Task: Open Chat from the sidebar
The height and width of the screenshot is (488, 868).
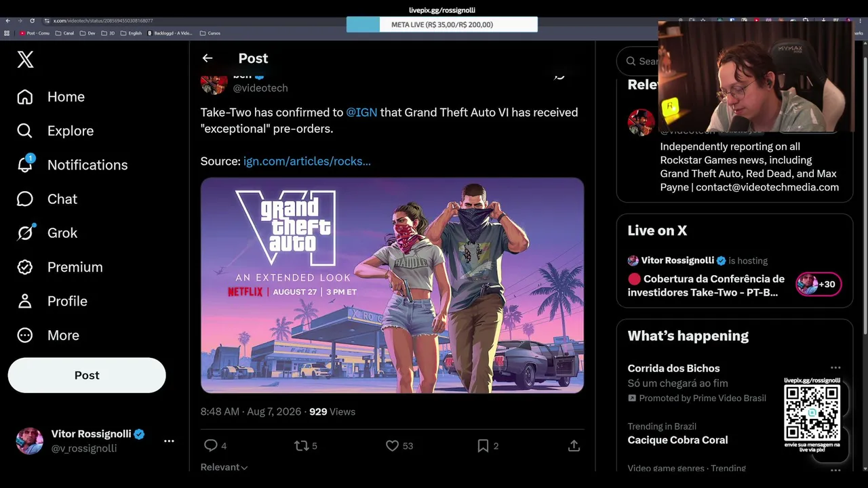Action: point(47,199)
